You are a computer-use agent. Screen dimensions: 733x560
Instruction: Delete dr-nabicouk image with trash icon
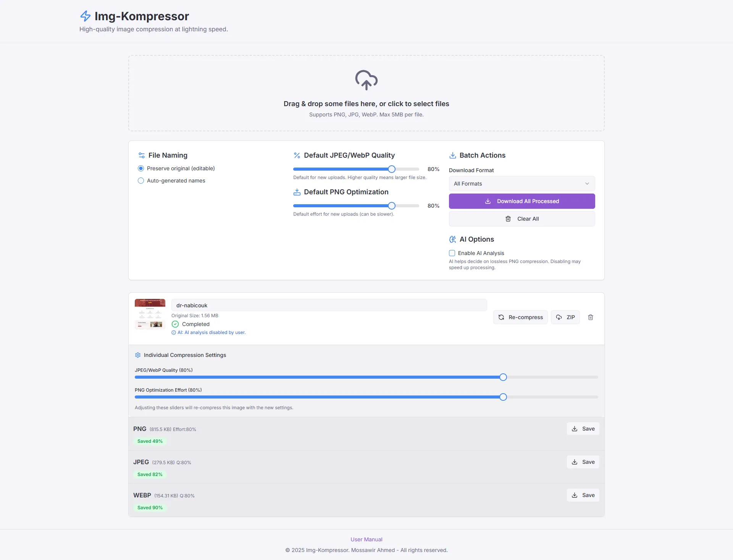590,317
